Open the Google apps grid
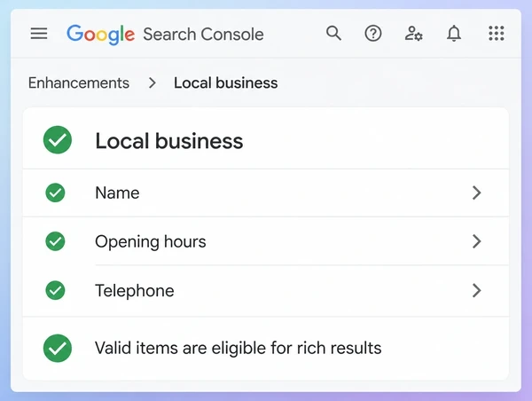 coord(496,34)
